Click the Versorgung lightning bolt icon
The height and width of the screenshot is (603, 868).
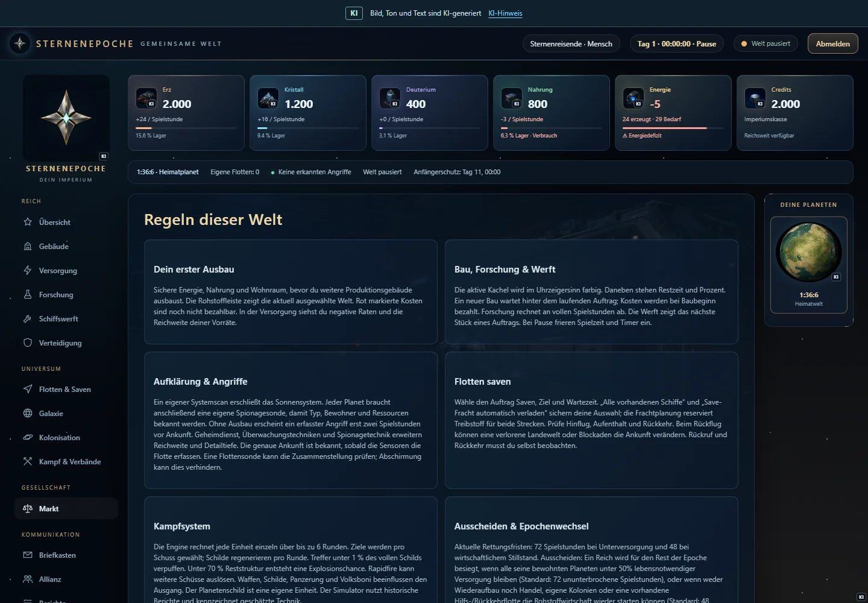[x=28, y=270]
